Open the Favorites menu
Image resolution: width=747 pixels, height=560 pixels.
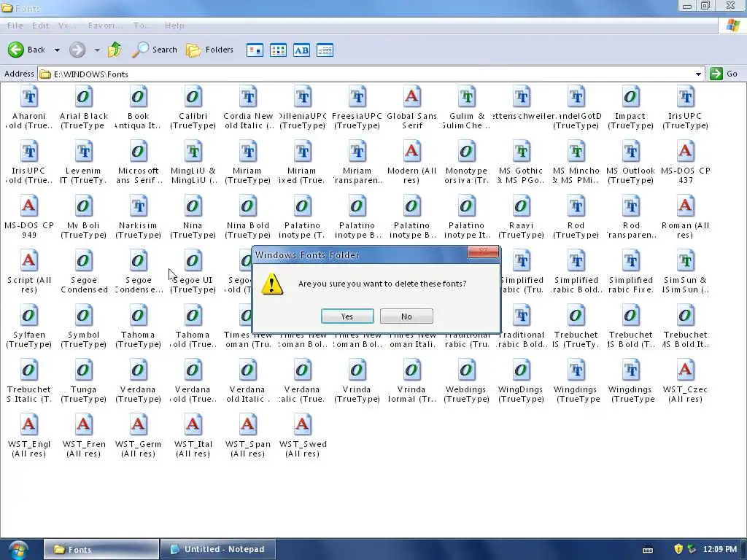pyautogui.click(x=105, y=26)
